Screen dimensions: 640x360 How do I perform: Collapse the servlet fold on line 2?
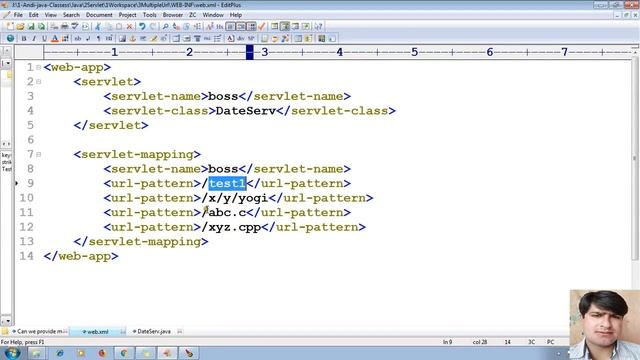(x=38, y=82)
